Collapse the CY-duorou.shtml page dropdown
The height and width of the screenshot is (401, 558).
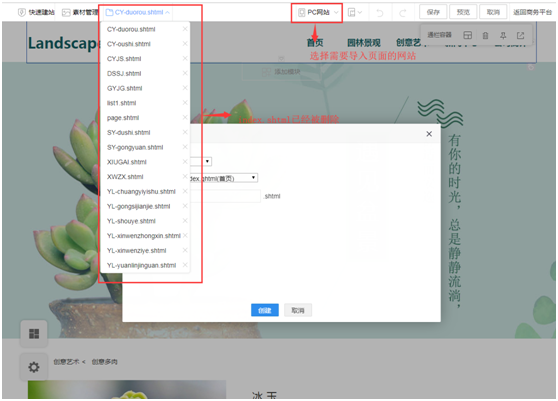[138, 12]
